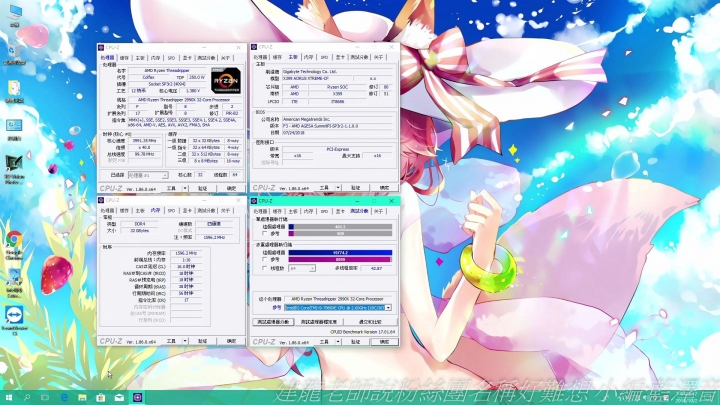
Task: Open the 处理器 #1 selection dropdown
Action: [x=148, y=175]
